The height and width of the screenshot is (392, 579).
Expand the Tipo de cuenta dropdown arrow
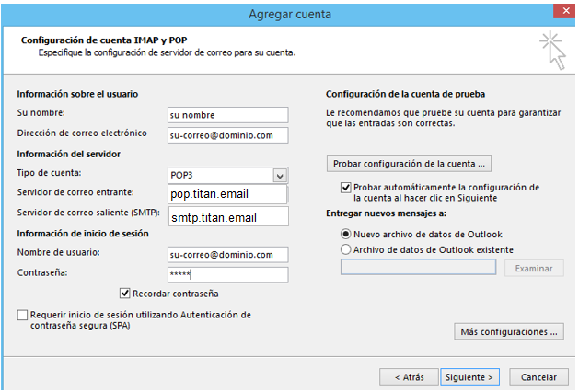tap(280, 175)
